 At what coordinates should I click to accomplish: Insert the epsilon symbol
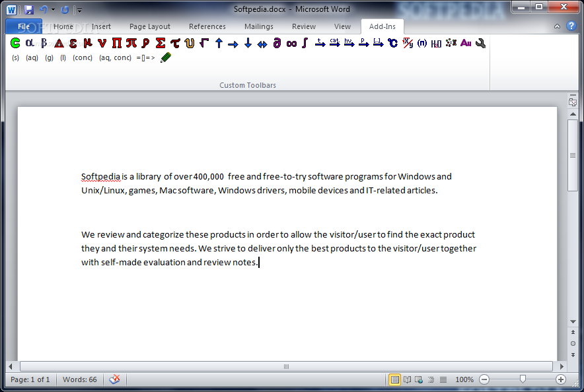click(73, 43)
